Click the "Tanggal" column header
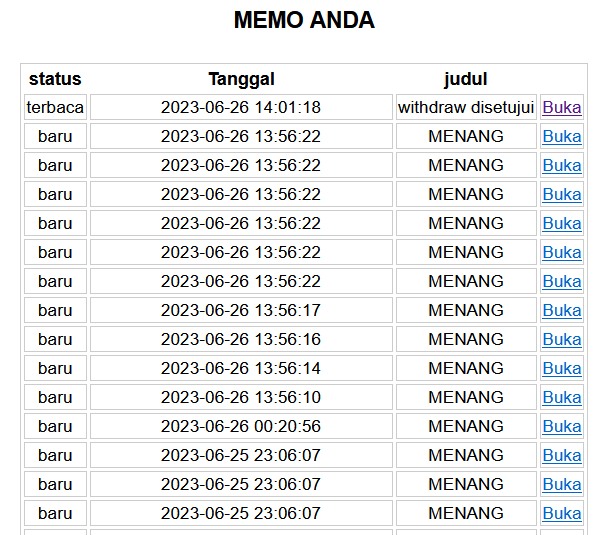Image resolution: width=613 pixels, height=535 pixels. click(241, 79)
